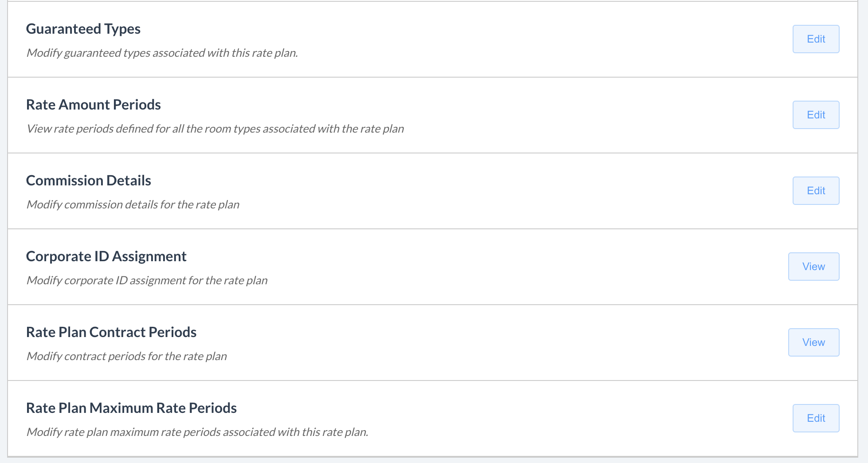Select Rate Plan Maximum Rate Periods heading

click(131, 408)
